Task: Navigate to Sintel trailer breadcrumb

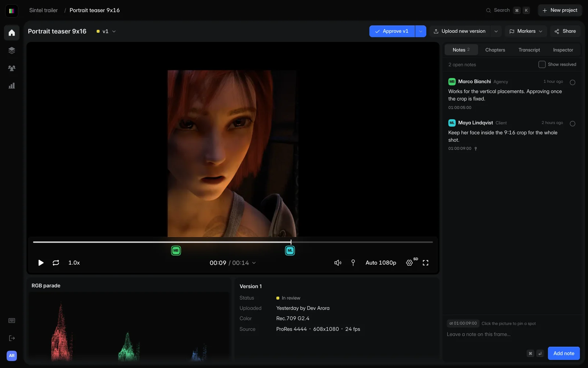Action: (43, 10)
